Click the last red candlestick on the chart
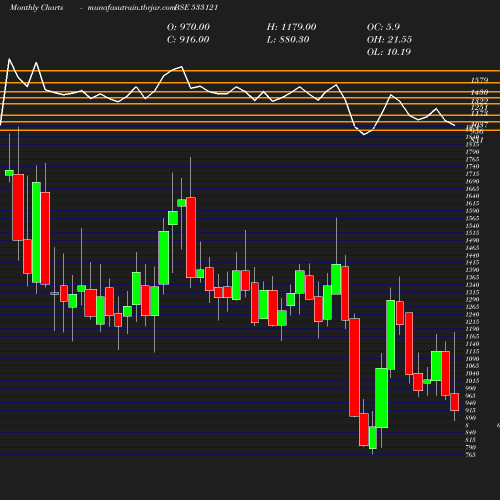Image resolution: width=500 pixels, height=500 pixels. 454,402
